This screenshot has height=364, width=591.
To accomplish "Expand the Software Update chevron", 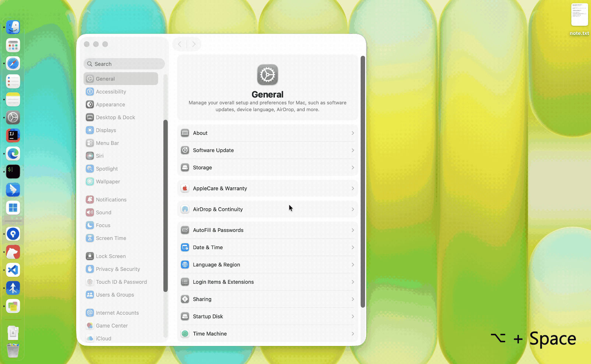I will 353,151.
